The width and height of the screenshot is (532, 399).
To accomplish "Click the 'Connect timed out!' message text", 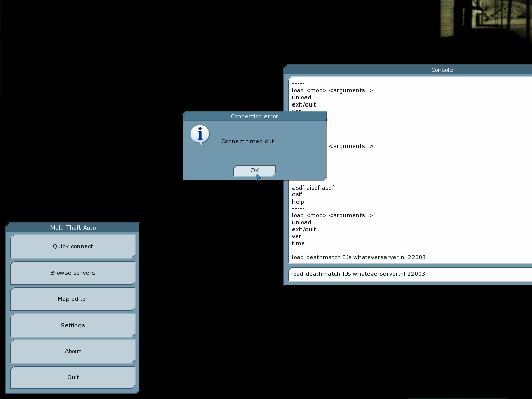I will click(248, 141).
